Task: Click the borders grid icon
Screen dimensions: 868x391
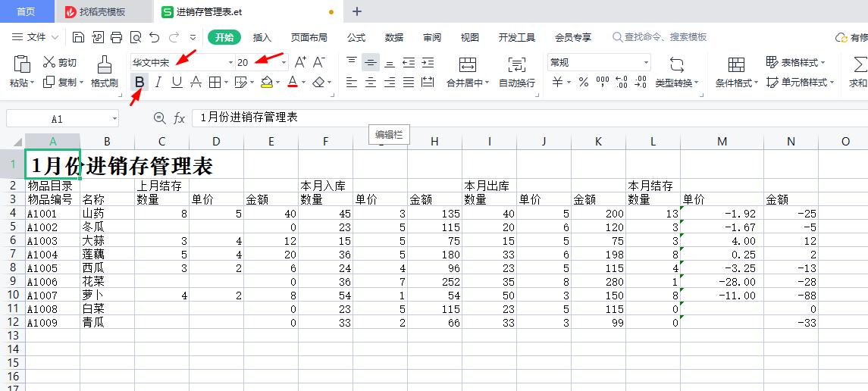Action: (x=215, y=83)
